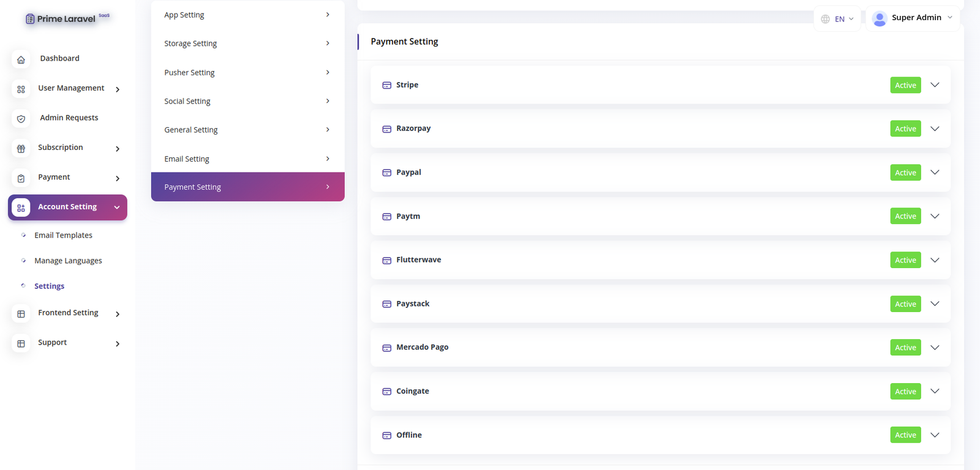Click the Active badge for Razorpay
The height and width of the screenshot is (470, 980).
point(905,129)
